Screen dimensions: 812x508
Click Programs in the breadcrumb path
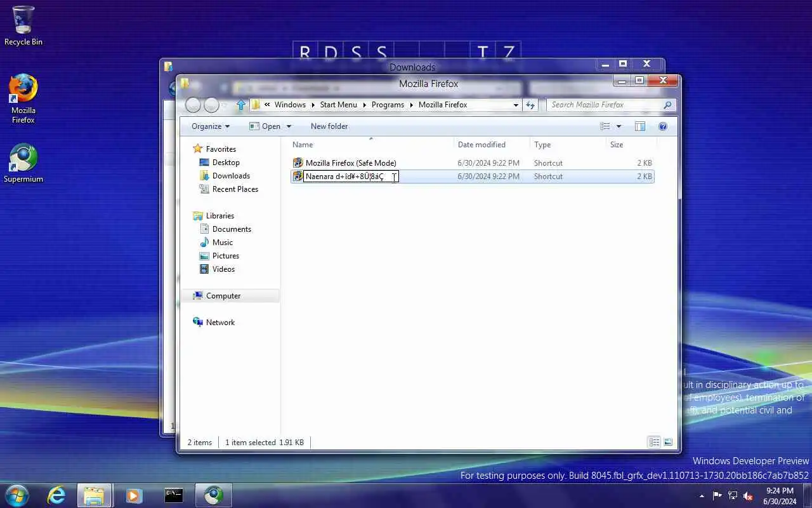coord(388,105)
